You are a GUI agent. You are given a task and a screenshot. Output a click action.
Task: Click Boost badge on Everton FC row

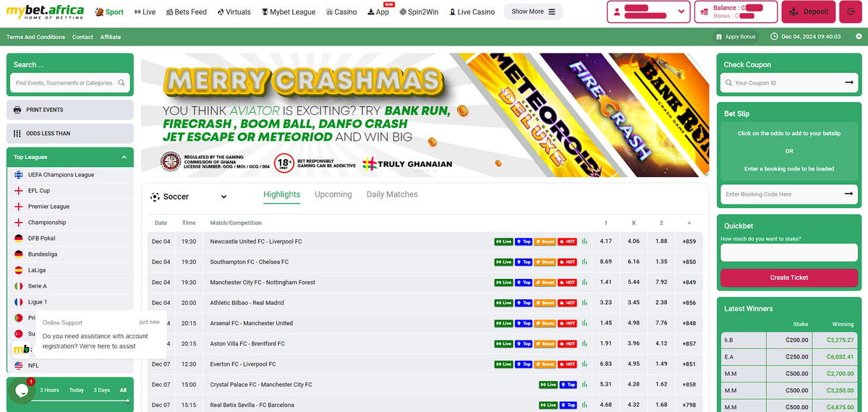tap(545, 364)
